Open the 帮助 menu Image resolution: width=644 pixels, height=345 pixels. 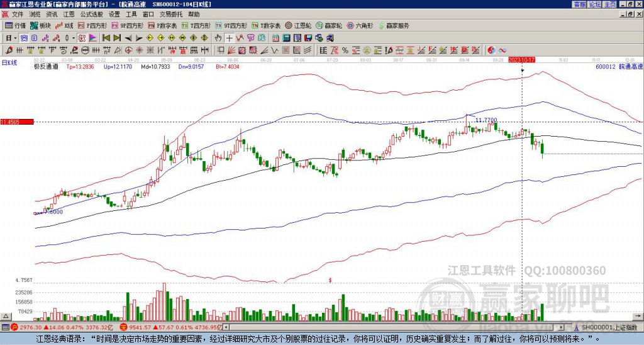pyautogui.click(x=194, y=14)
